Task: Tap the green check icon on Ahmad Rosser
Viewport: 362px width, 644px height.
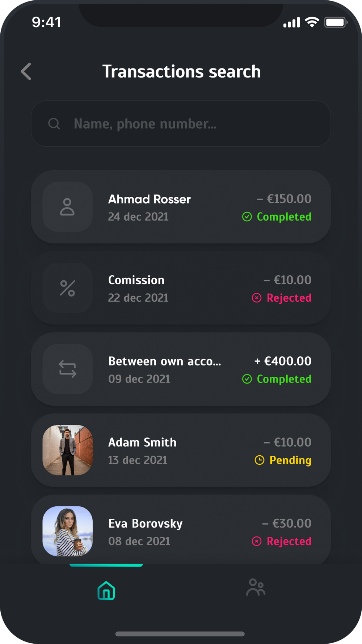Action: pyautogui.click(x=247, y=217)
